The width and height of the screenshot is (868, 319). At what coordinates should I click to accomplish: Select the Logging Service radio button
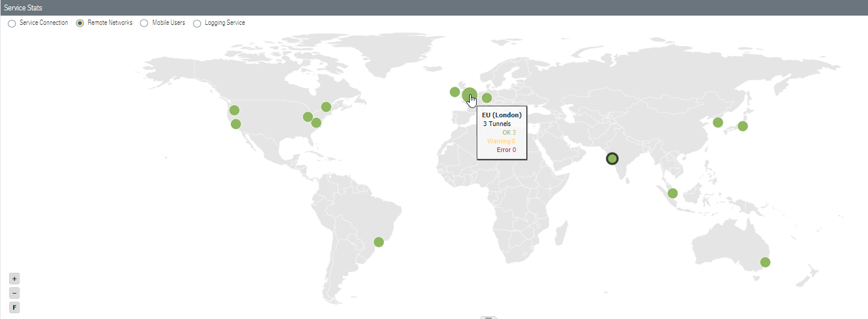tap(197, 24)
